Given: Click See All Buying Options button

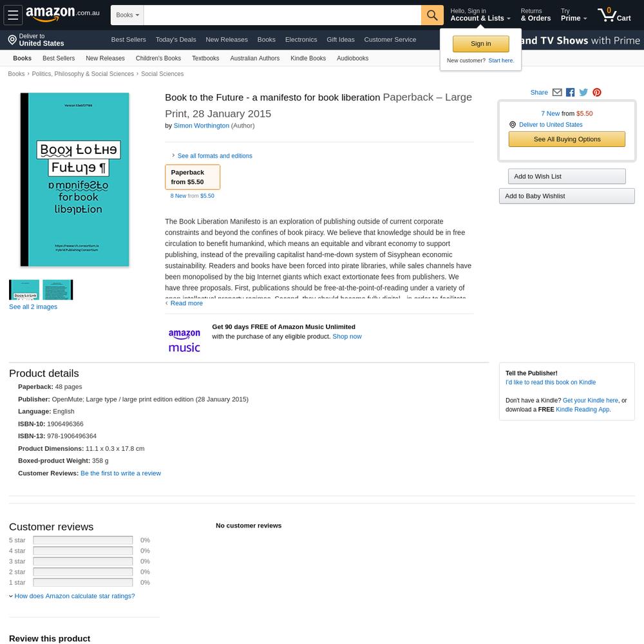Looking at the screenshot, I should [567, 139].
